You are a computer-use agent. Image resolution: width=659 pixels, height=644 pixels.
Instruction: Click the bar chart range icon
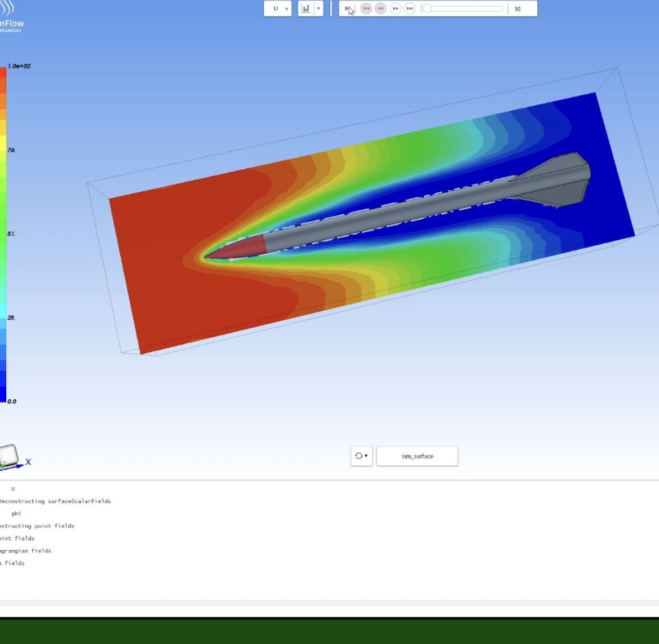tap(306, 9)
